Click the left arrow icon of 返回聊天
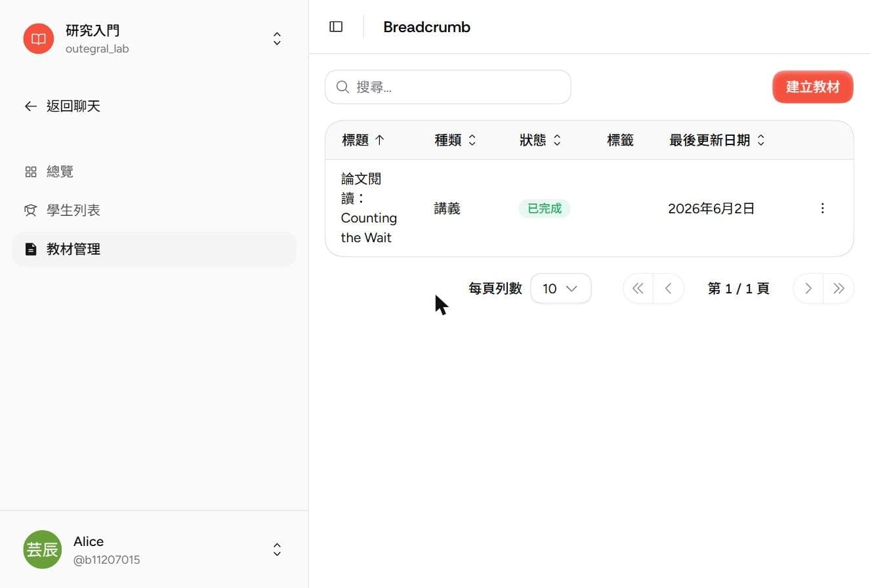 pyautogui.click(x=31, y=106)
